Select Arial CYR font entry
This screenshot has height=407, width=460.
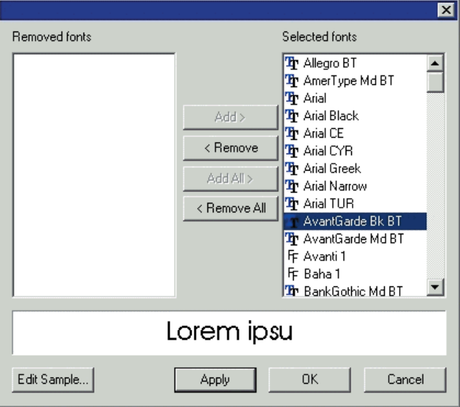[355, 151]
